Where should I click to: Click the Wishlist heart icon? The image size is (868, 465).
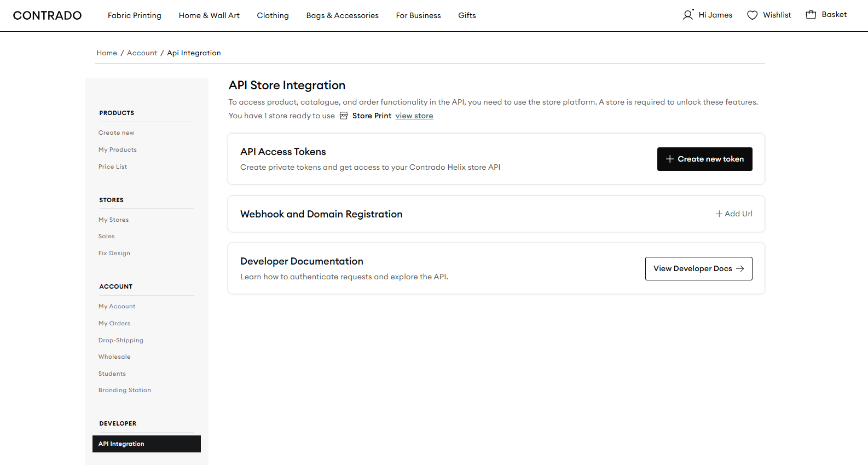coord(753,15)
